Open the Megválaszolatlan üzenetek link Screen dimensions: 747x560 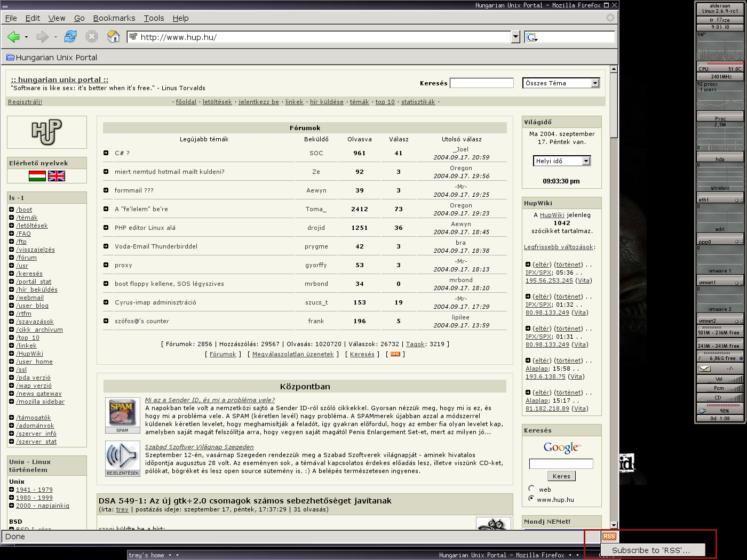[293, 354]
